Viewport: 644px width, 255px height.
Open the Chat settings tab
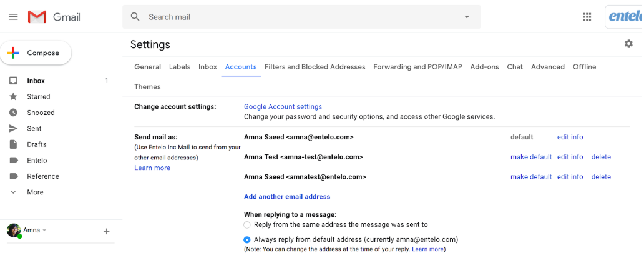click(x=515, y=67)
